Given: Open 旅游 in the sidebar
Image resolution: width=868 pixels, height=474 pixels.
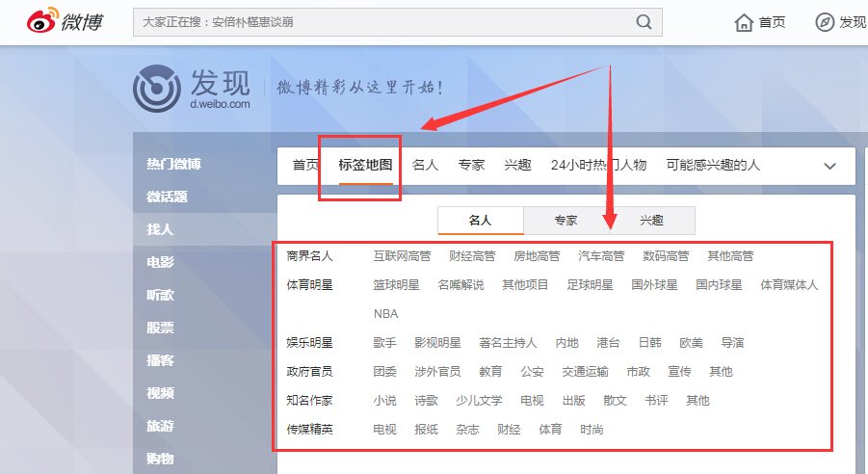Looking at the screenshot, I should (x=160, y=425).
